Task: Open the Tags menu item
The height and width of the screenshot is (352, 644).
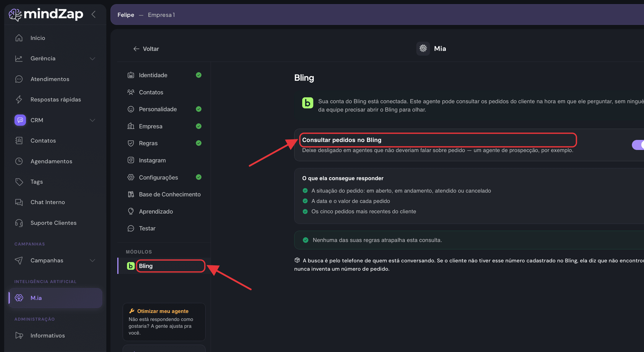Action: [x=55, y=182]
